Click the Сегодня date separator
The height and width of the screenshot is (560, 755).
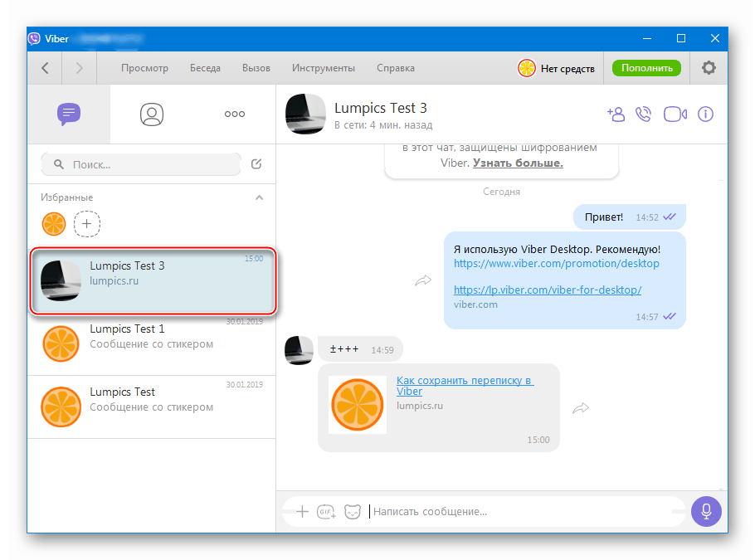point(501,192)
